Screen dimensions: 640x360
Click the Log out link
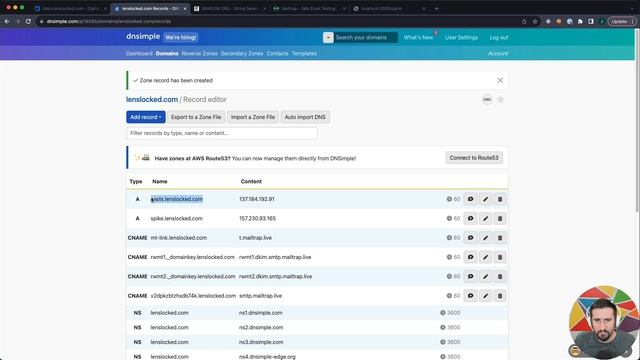click(x=499, y=38)
